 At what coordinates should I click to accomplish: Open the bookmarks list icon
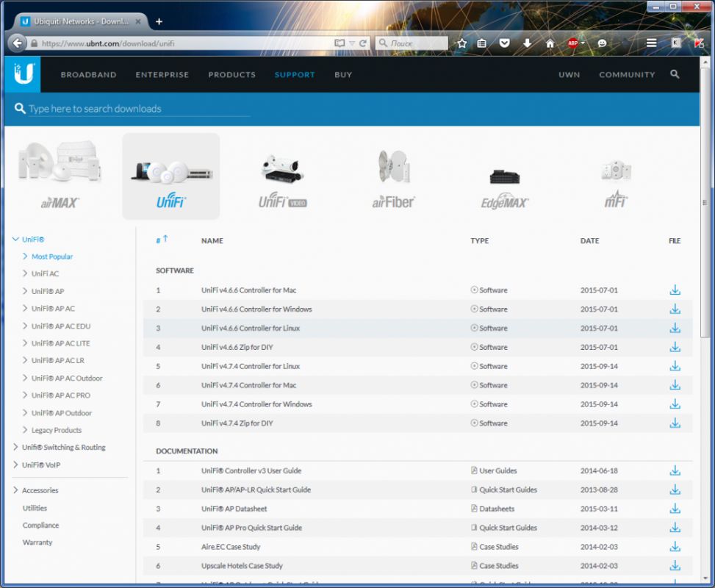coord(481,43)
